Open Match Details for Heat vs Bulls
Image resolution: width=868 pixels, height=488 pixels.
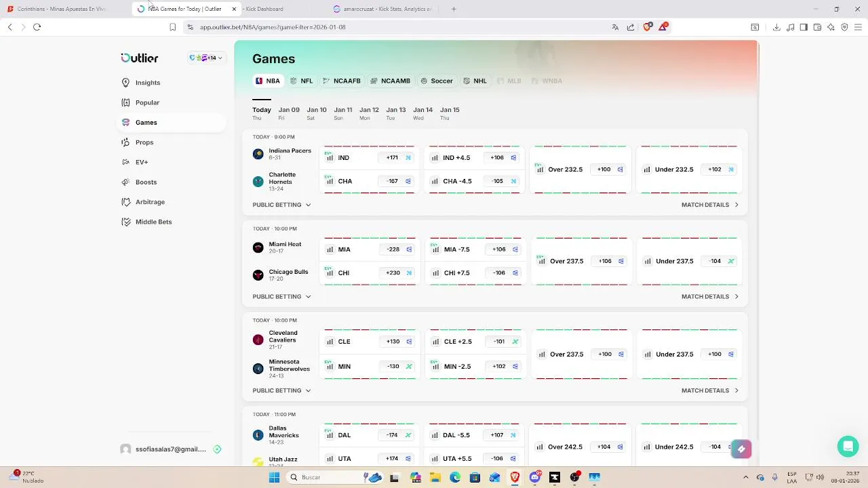710,296
